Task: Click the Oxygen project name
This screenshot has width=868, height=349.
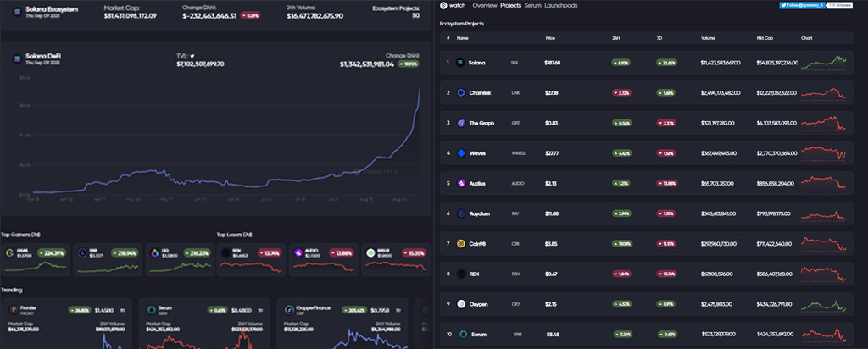Action: [x=478, y=303]
